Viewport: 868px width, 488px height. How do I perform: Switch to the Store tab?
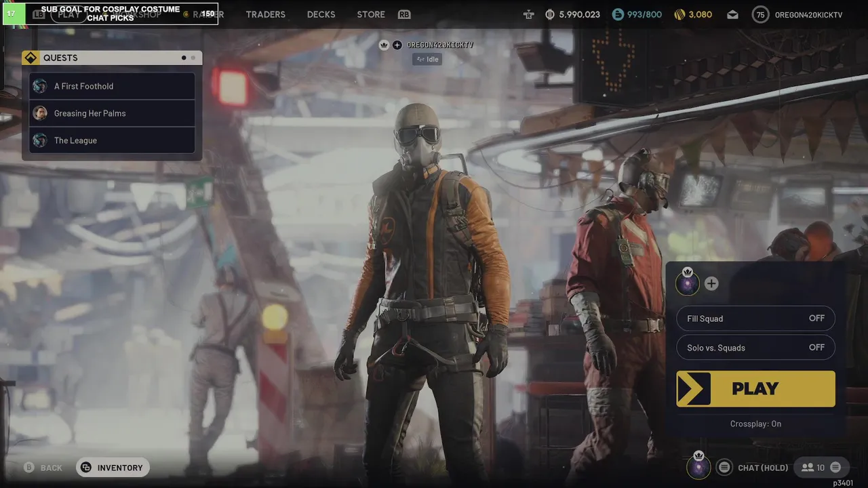371,14
